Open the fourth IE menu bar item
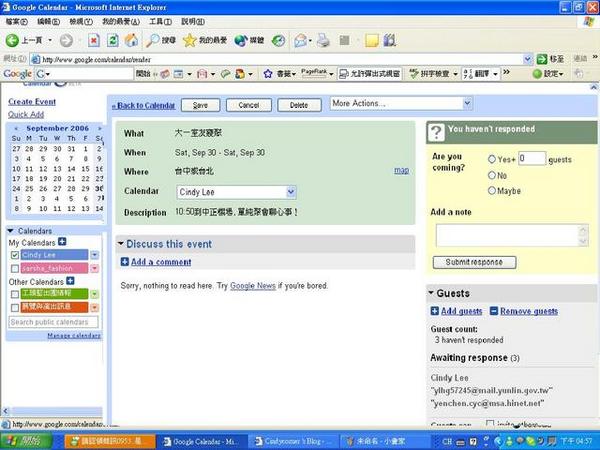Viewport: 600px width, 450px height. click(x=121, y=21)
